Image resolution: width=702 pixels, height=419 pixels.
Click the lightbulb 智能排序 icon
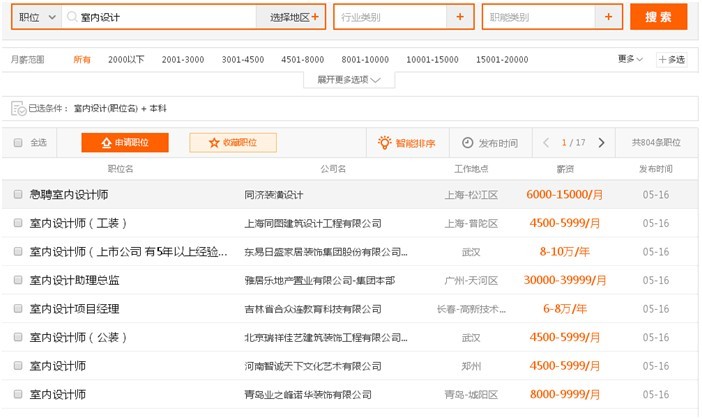pyautogui.click(x=384, y=143)
